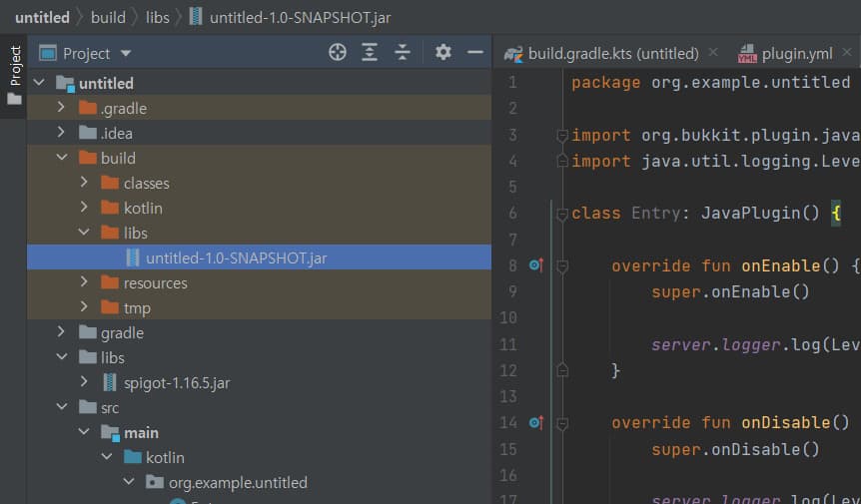
Task: Expand the .gradle folder
Action: click(x=62, y=108)
